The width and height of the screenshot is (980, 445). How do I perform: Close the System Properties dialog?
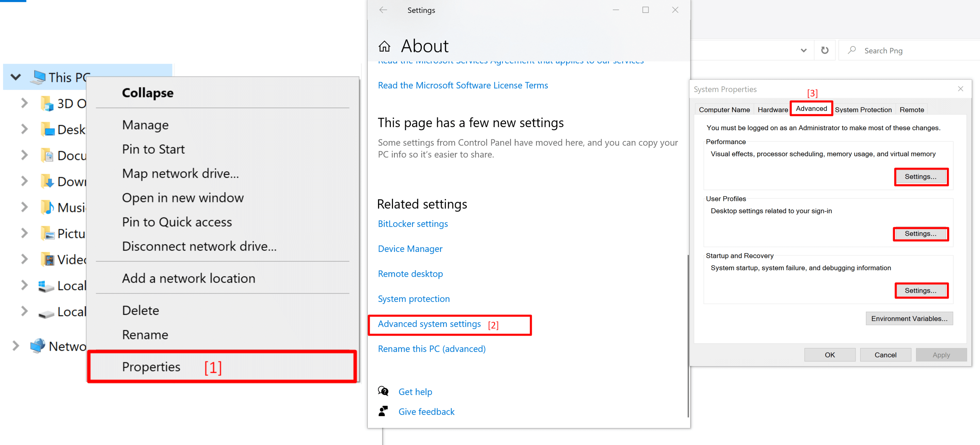coord(960,89)
